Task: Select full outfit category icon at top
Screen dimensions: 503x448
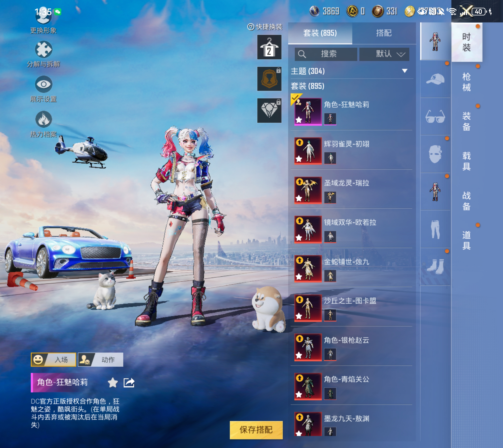Action: coord(435,41)
